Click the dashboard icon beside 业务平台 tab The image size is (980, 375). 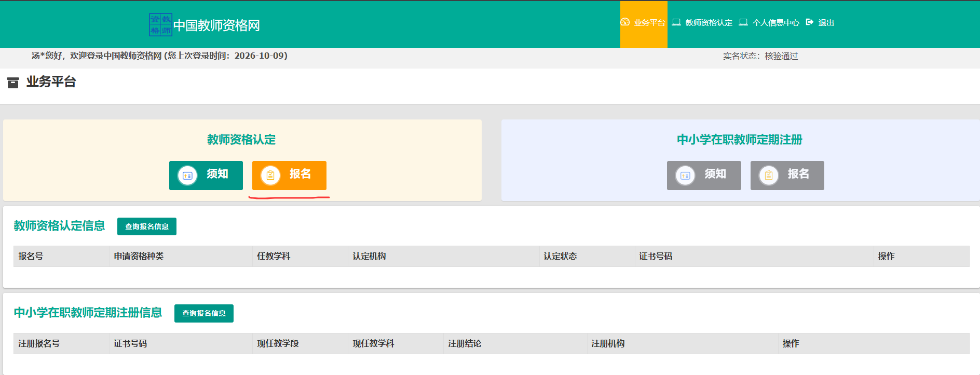(625, 22)
